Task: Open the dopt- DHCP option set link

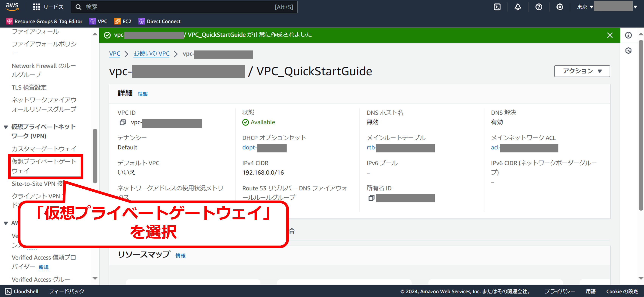Action: pos(249,148)
